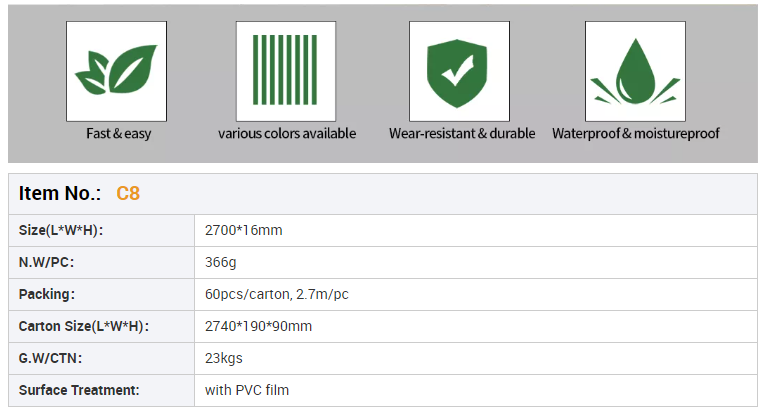
Task: Click the 'Size(L*W*H):' row label
Action: click(x=62, y=230)
